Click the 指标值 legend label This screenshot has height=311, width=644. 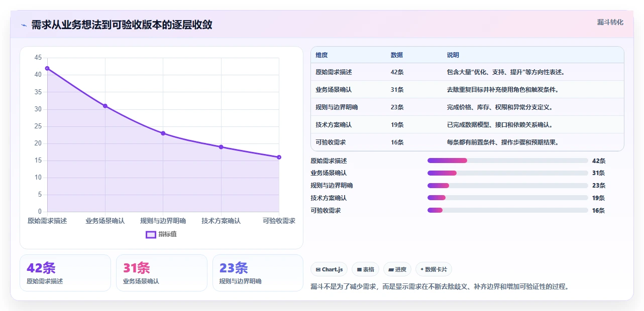click(168, 234)
